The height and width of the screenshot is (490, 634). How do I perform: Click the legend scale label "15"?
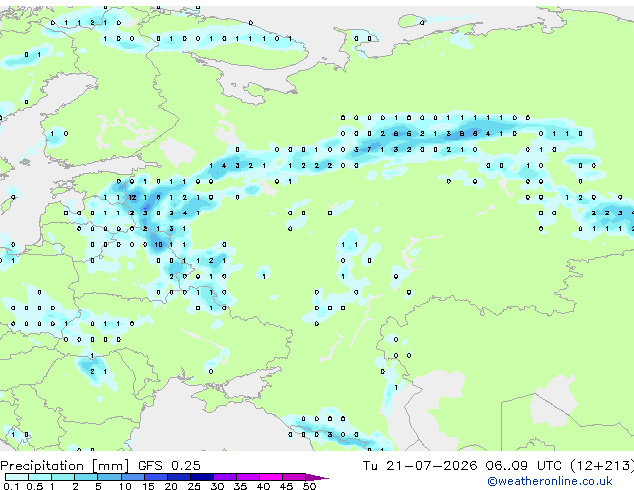[148, 486]
